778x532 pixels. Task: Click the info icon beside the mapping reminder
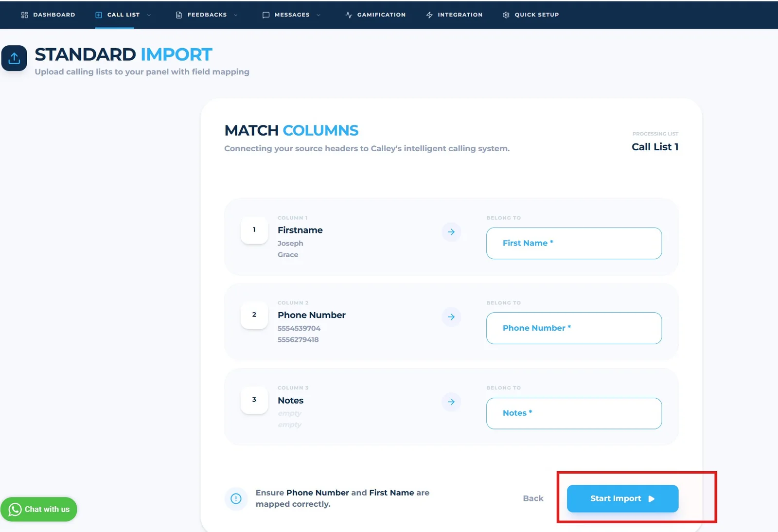(236, 498)
